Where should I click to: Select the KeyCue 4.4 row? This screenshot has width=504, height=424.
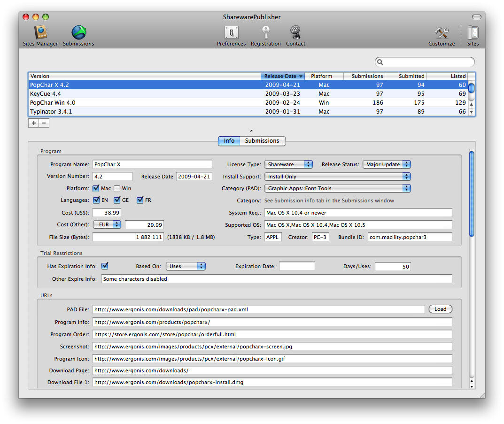248,94
